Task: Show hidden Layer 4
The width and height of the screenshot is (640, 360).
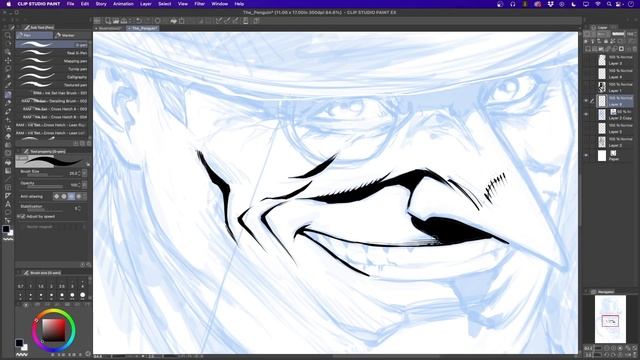Action: click(x=587, y=73)
